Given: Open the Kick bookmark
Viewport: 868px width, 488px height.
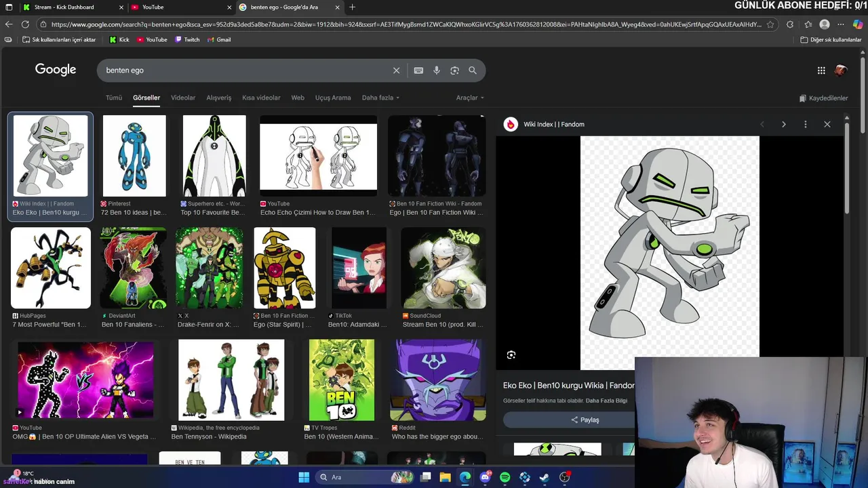Looking at the screenshot, I should pyautogui.click(x=119, y=40).
